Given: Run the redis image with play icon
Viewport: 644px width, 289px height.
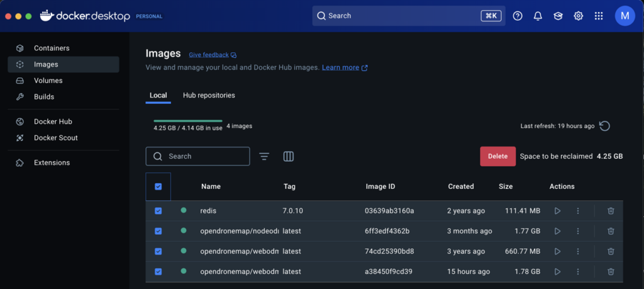Looking at the screenshot, I should click(x=557, y=211).
